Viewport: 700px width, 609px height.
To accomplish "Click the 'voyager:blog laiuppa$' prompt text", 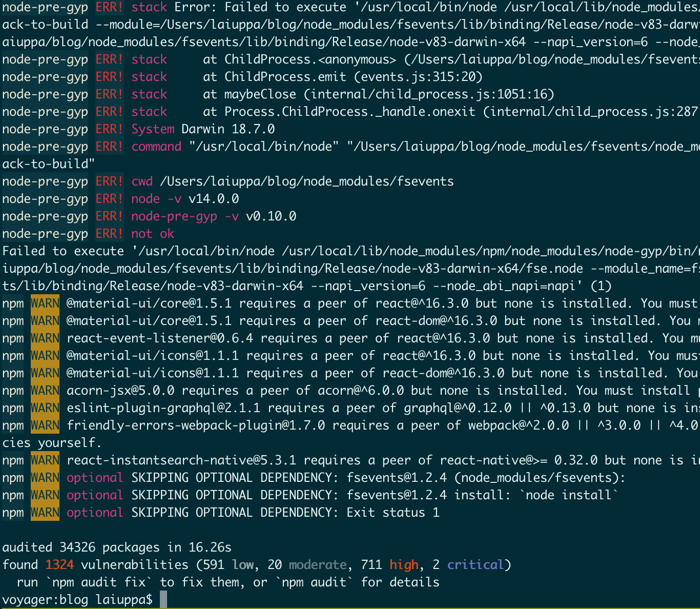I will [x=77, y=599].
